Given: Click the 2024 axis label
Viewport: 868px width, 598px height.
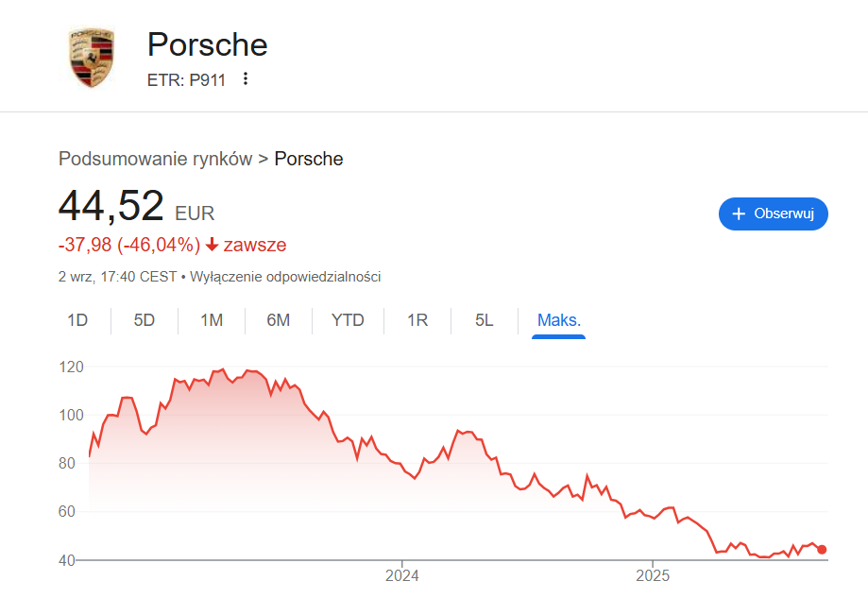Looking at the screenshot, I should click(402, 576).
